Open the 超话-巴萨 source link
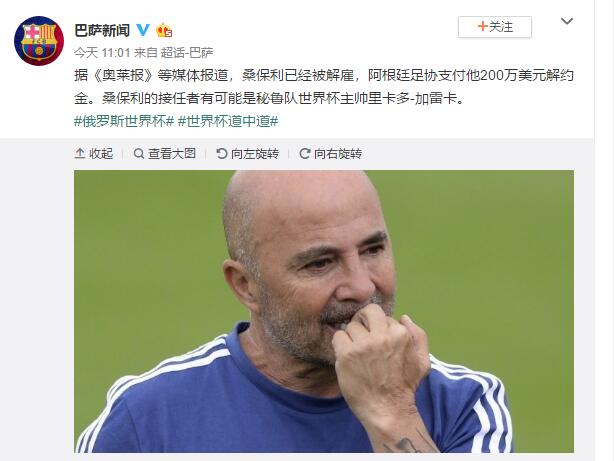Screen dimensions: 614x461 point(187,52)
